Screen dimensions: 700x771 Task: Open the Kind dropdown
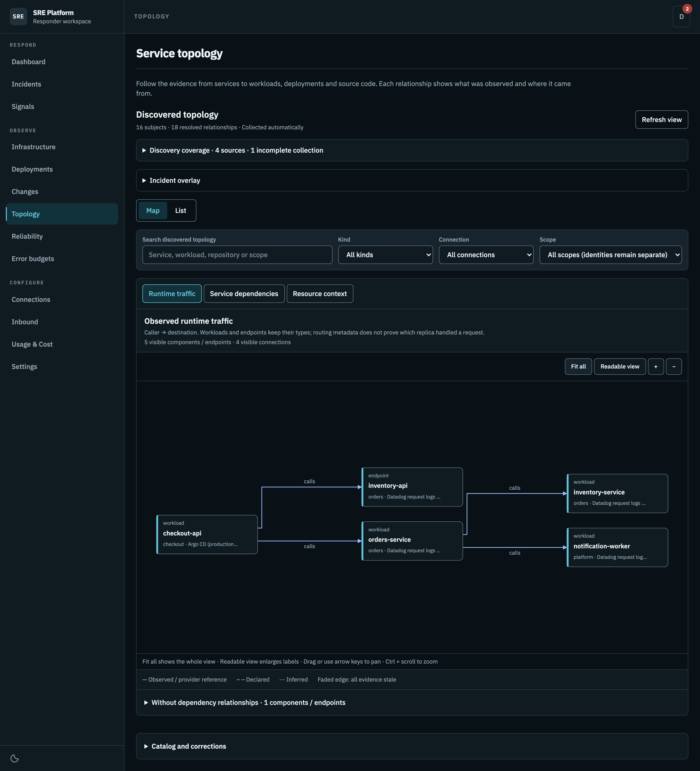[x=385, y=255]
